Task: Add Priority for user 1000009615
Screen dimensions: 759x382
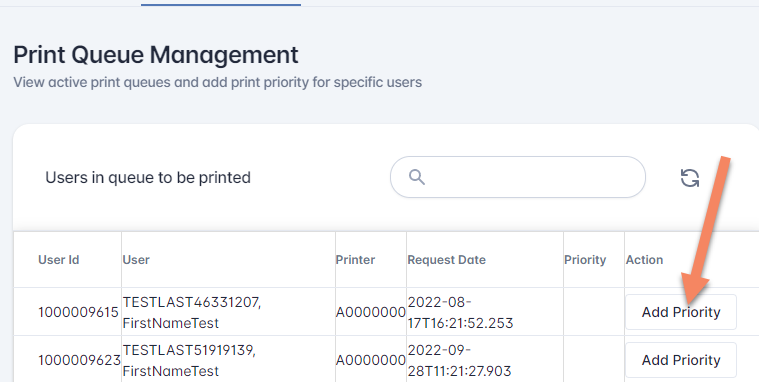Action: pyautogui.click(x=681, y=312)
